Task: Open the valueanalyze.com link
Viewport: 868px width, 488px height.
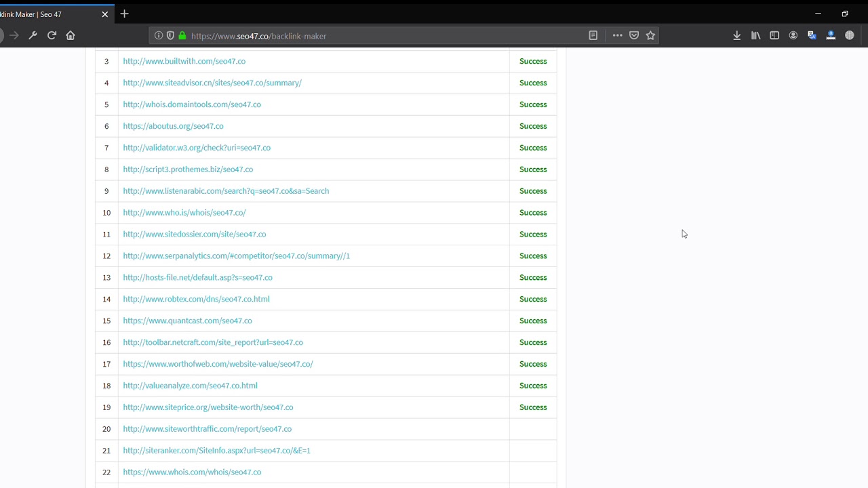Action: coord(190,386)
